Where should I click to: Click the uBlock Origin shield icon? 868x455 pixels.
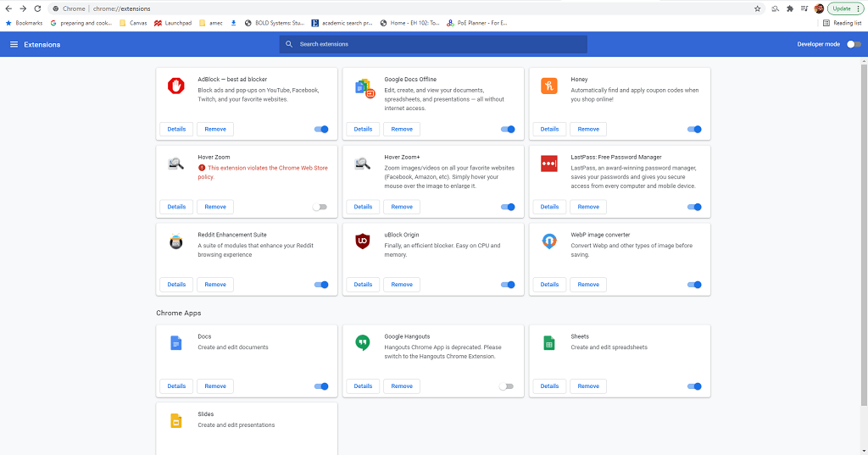pyautogui.click(x=362, y=241)
